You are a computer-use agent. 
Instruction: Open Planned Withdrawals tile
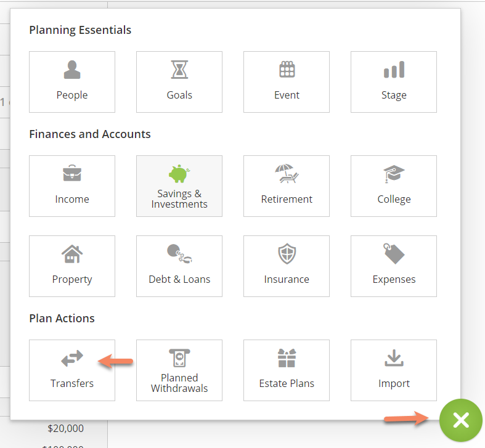pos(179,370)
